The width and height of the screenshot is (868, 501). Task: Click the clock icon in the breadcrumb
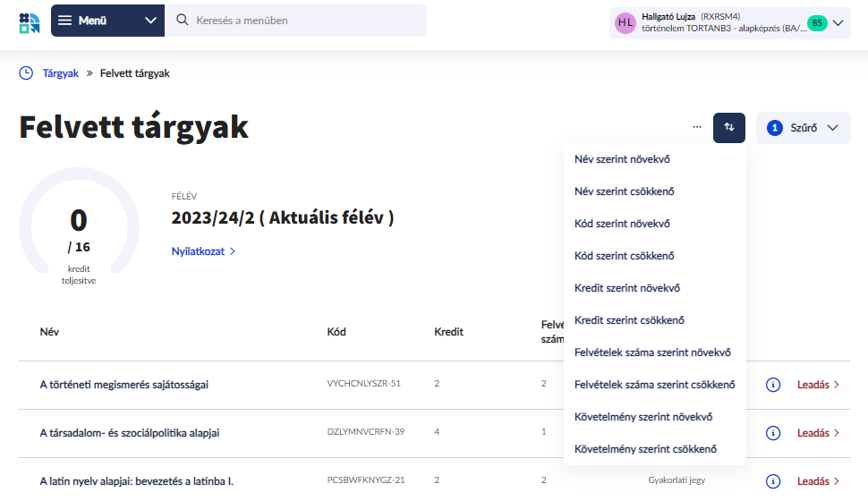(x=26, y=73)
